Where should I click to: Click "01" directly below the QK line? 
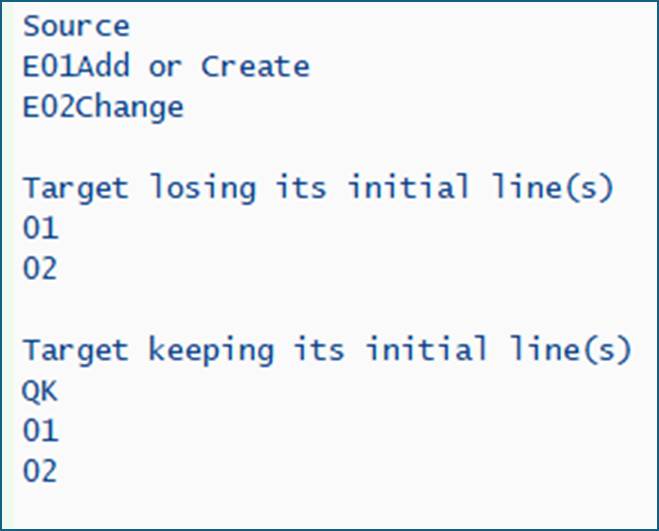[40, 431]
